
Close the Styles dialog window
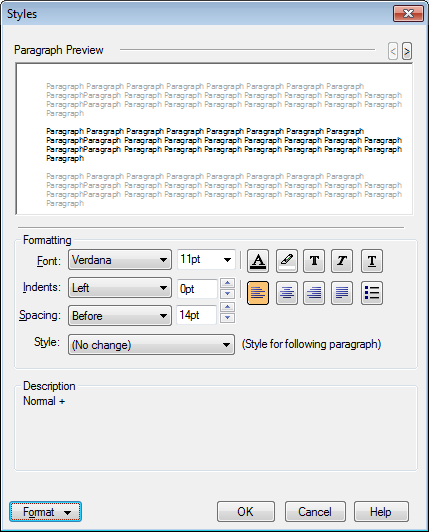point(408,14)
